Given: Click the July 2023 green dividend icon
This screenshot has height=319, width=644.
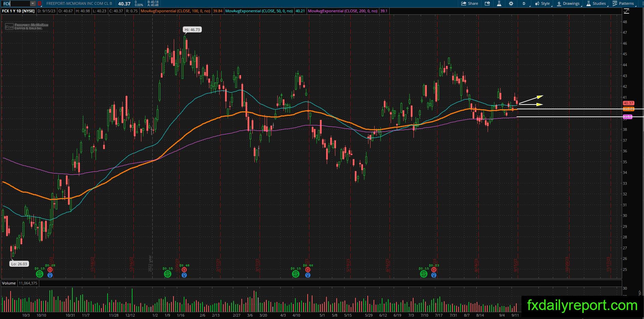Looking at the screenshot, I should tap(423, 274).
